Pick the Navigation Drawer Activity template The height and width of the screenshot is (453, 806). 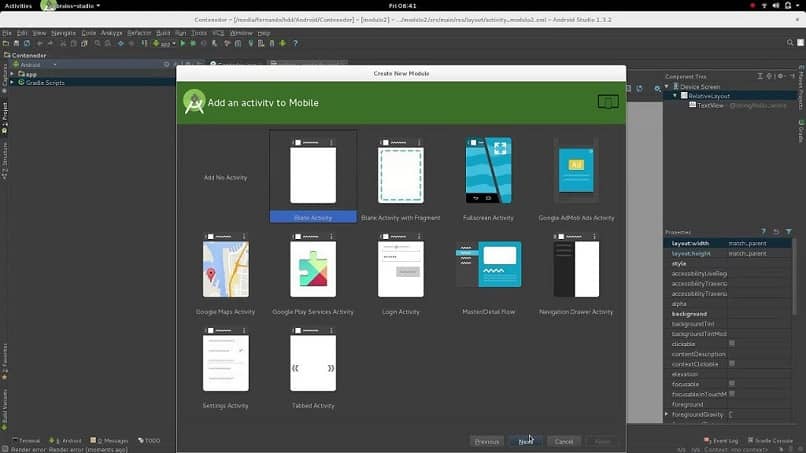(576, 273)
